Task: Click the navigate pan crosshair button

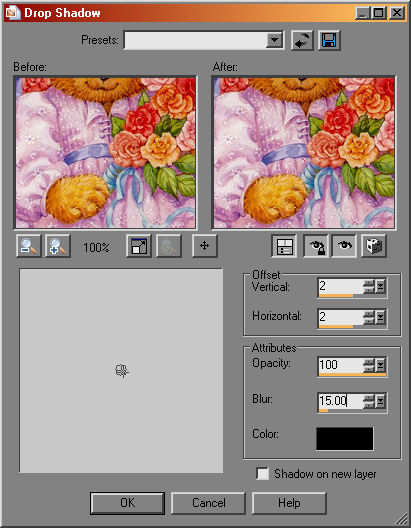Action: coord(205,246)
